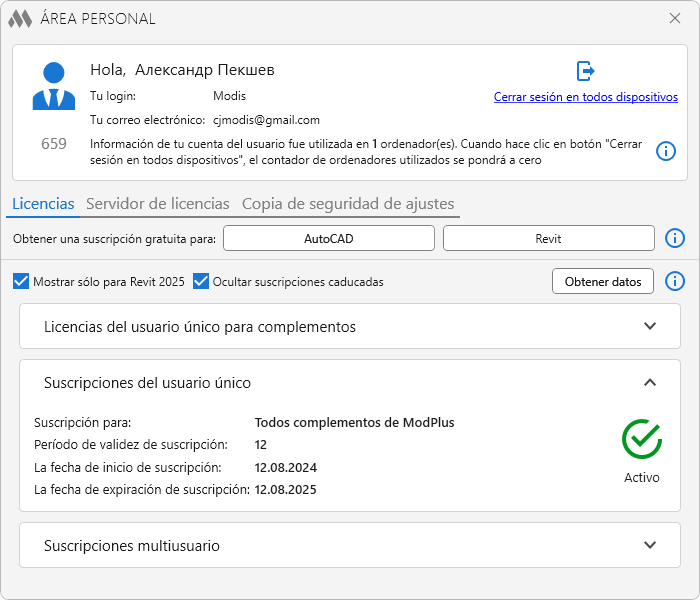Select the Licencias tab
The image size is (700, 600).
tap(43, 204)
